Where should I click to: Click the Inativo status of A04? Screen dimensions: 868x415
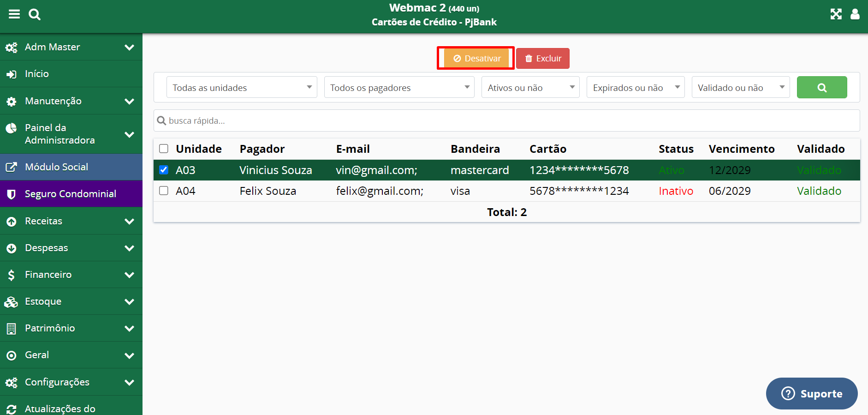click(x=676, y=191)
